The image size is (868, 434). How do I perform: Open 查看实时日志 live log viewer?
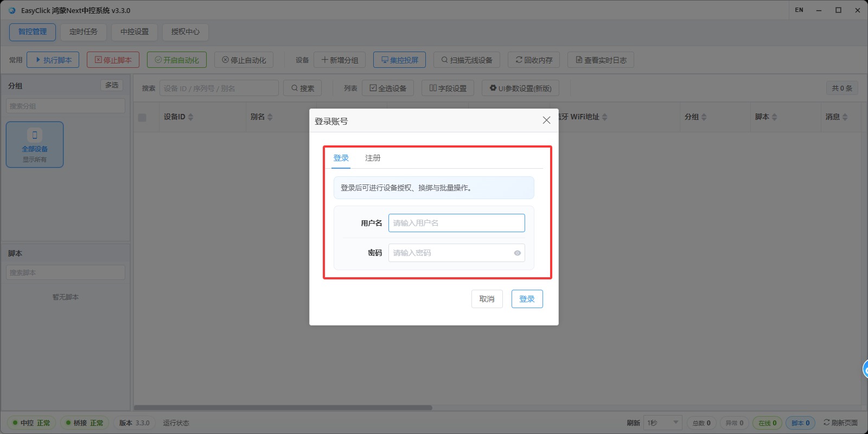tap(601, 60)
